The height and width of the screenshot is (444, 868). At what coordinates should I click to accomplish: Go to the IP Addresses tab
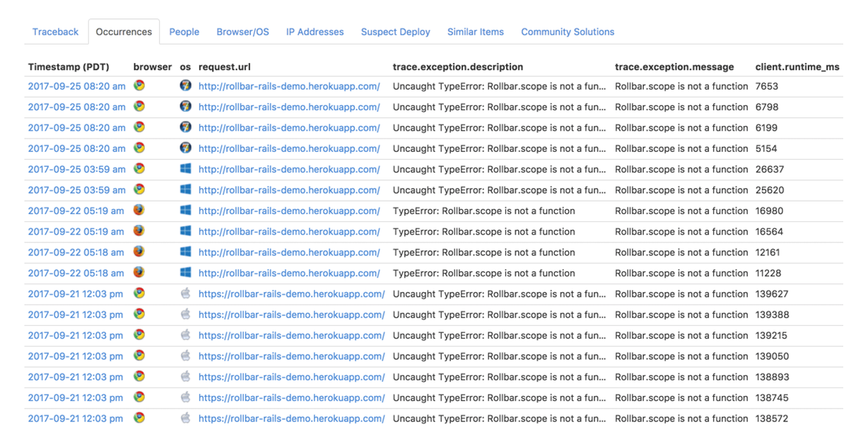point(315,32)
